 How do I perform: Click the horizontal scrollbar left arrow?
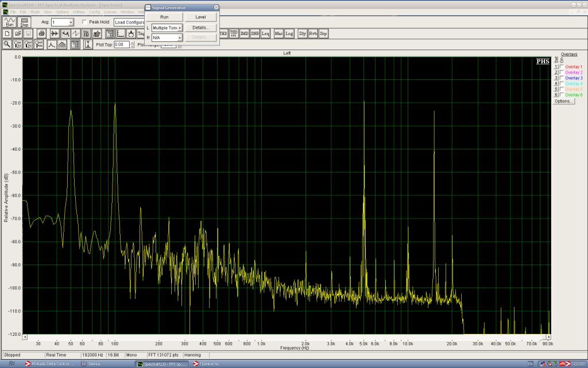[x=25, y=337]
